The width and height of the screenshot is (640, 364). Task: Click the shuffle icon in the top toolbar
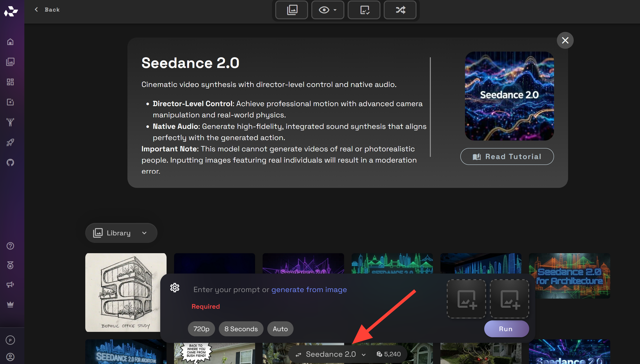point(400,10)
